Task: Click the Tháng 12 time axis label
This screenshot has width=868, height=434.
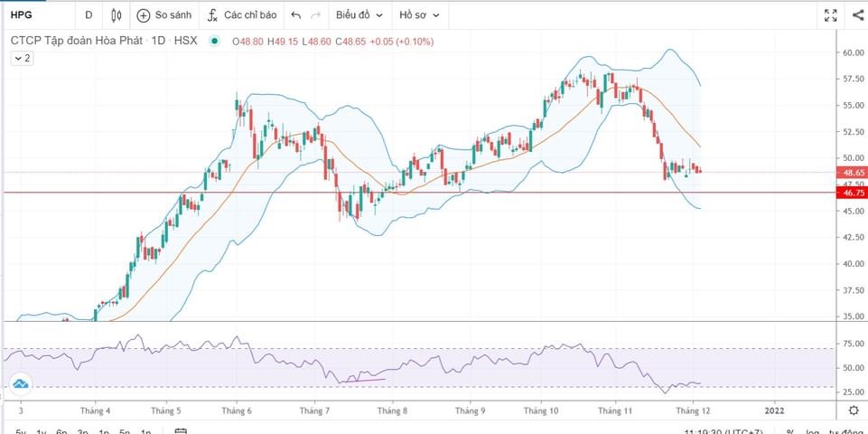Action: [x=693, y=410]
